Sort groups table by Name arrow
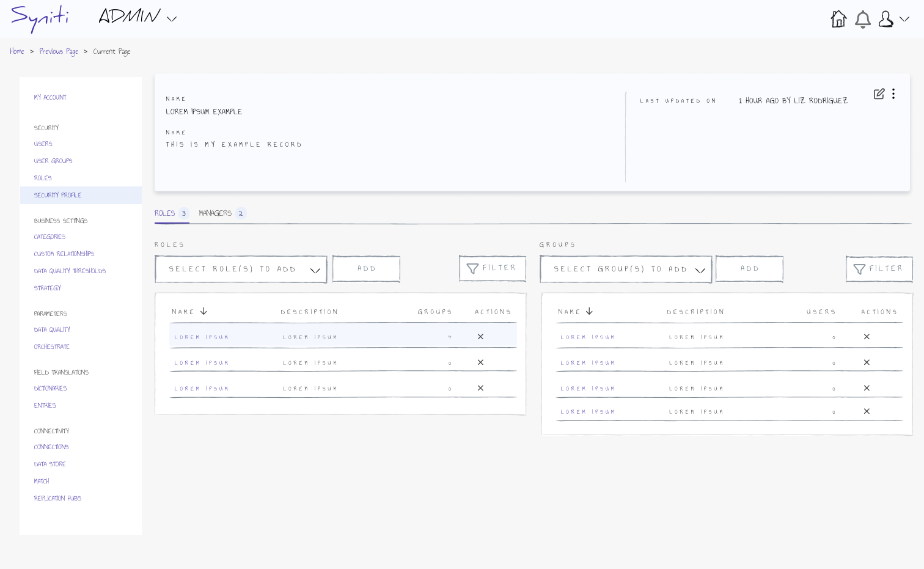This screenshot has width=924, height=569. (589, 311)
